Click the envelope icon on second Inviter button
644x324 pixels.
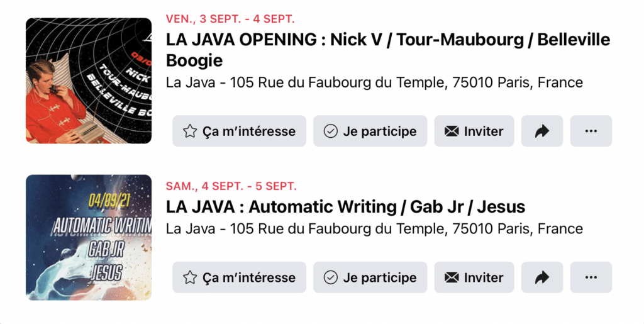(x=452, y=277)
